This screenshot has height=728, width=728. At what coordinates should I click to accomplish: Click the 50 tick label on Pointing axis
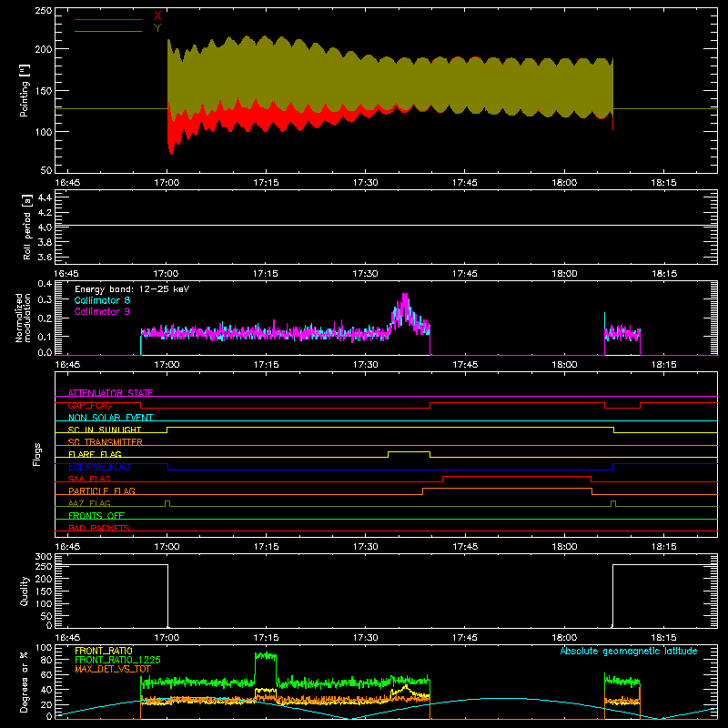[x=46, y=170]
